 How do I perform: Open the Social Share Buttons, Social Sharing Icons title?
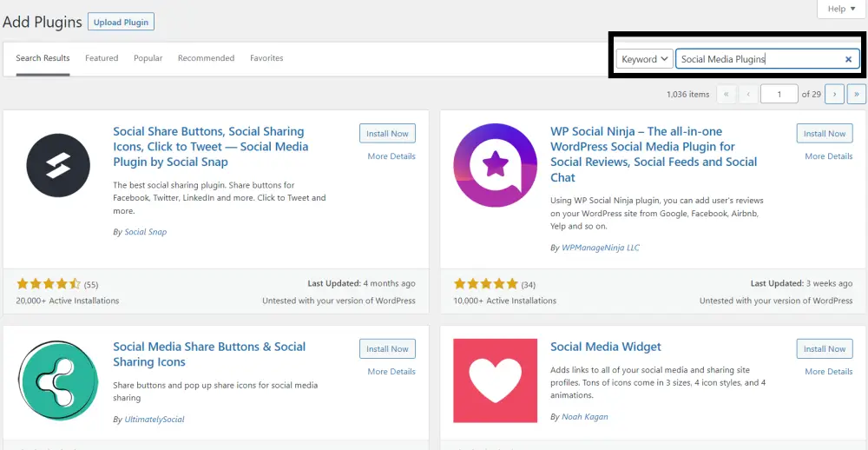pyautogui.click(x=210, y=147)
